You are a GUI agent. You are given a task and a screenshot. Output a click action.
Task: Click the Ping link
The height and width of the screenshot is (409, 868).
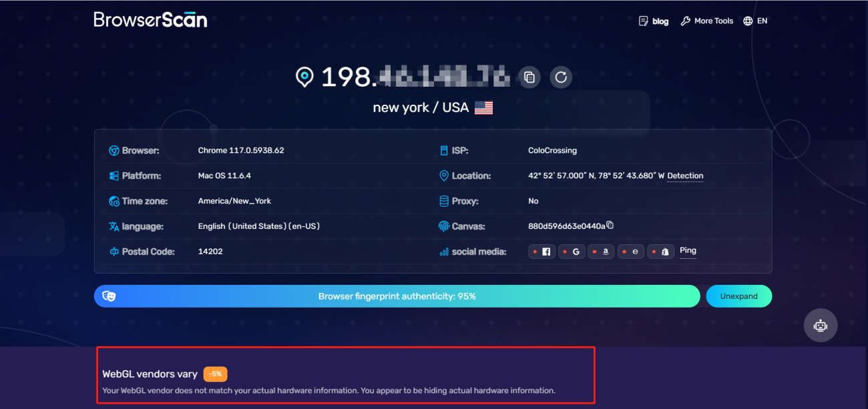click(688, 251)
